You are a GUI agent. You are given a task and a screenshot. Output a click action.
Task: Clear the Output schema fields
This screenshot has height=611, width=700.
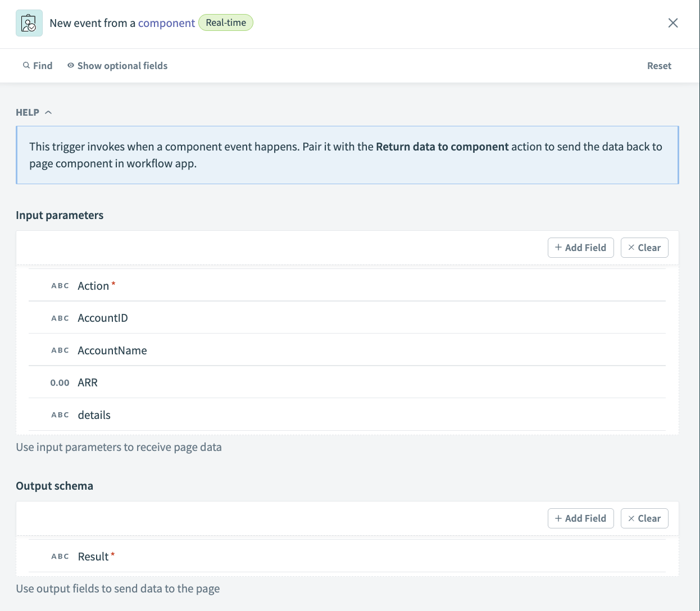pyautogui.click(x=644, y=518)
